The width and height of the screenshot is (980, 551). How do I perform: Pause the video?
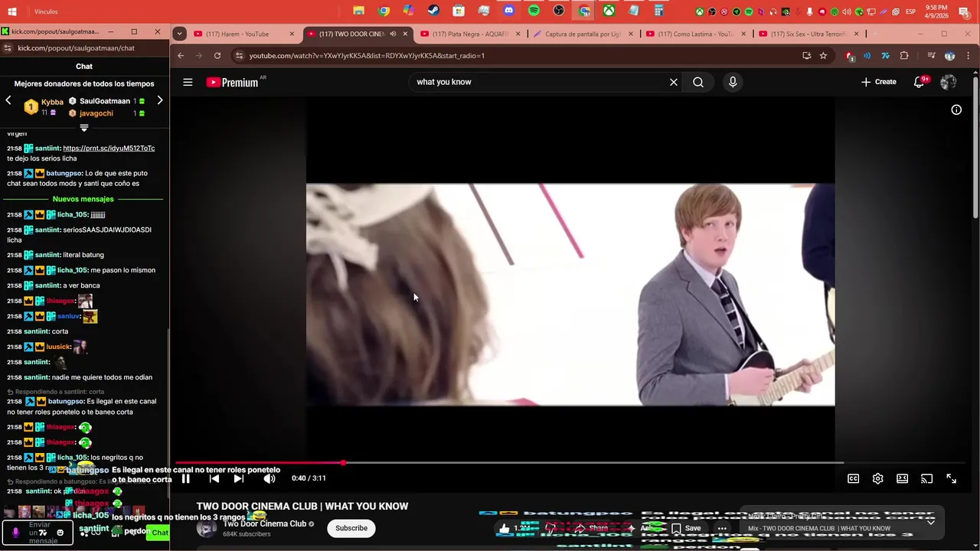pyautogui.click(x=185, y=478)
